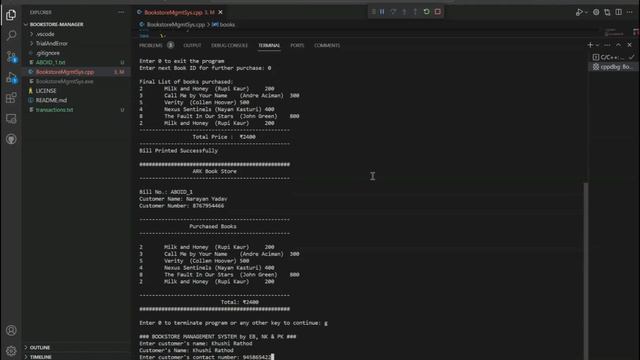The width and height of the screenshot is (640, 360).
Task: Click BookstoreMgmtSys.cpp in breadcrumb
Action: [176, 24]
